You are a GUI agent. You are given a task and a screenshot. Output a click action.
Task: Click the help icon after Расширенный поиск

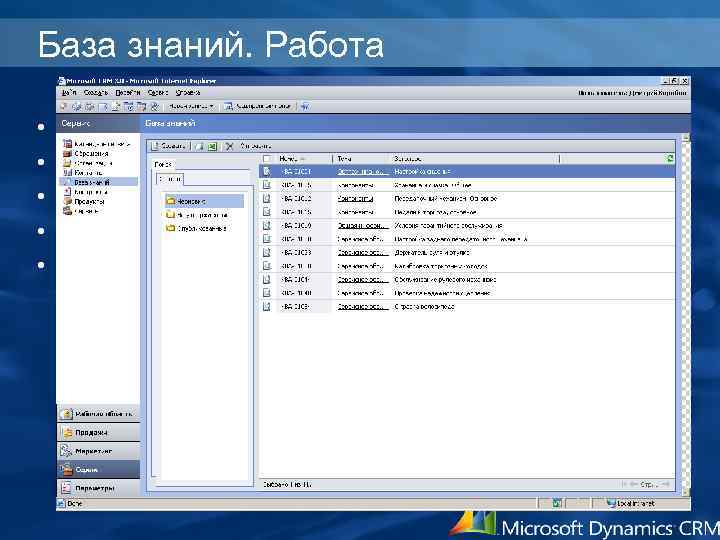[x=305, y=107]
